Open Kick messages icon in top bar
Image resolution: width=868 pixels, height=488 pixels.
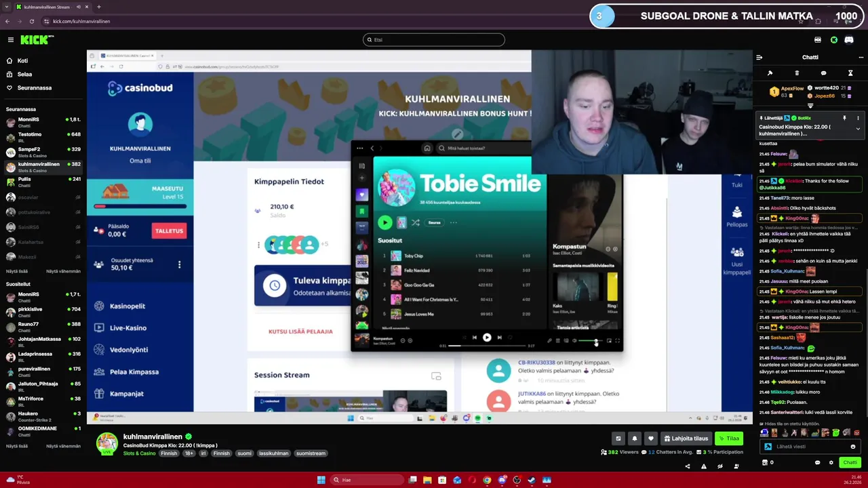[x=818, y=40]
